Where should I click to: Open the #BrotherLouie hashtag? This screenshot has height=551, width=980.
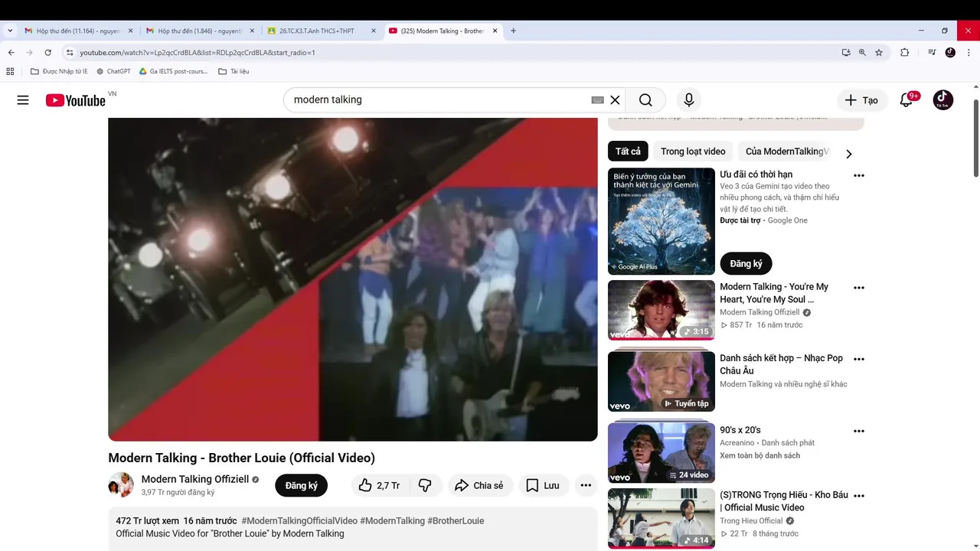456,520
